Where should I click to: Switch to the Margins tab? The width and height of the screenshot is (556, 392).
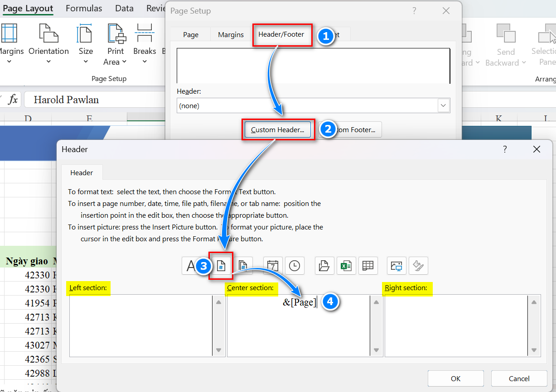(231, 35)
